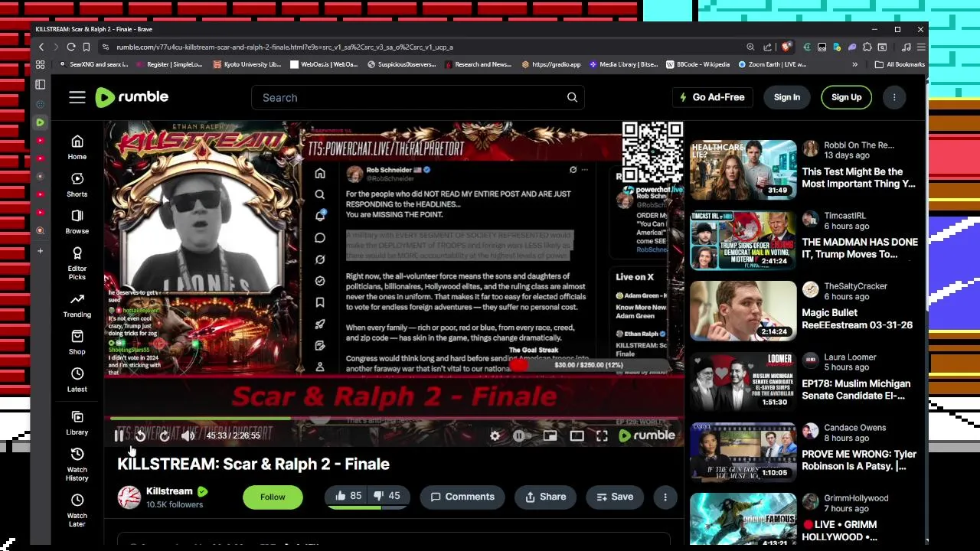Enter fullscreen video mode
The height and width of the screenshot is (551, 980).
click(x=602, y=435)
